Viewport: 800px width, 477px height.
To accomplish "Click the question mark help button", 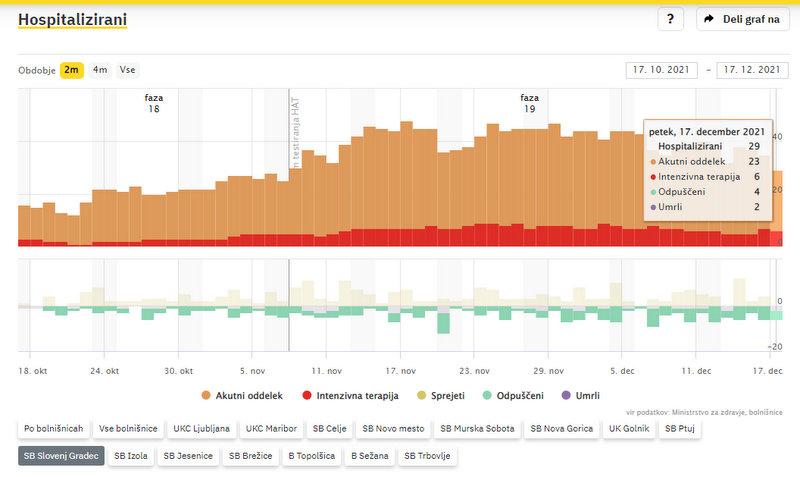I will [x=670, y=19].
